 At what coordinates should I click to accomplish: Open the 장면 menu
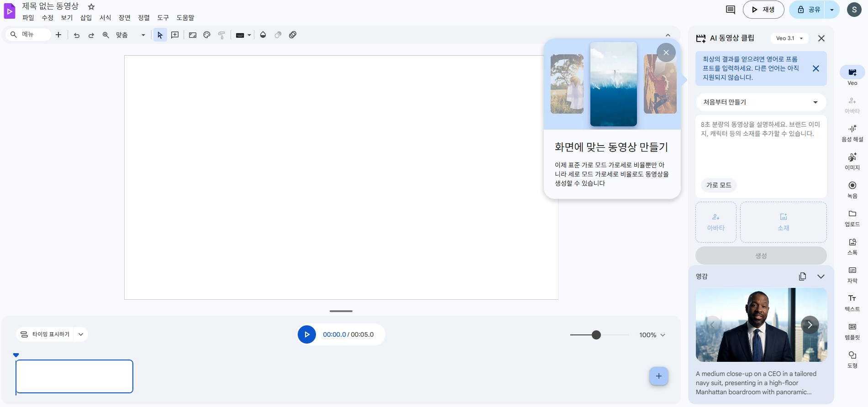[x=124, y=18]
